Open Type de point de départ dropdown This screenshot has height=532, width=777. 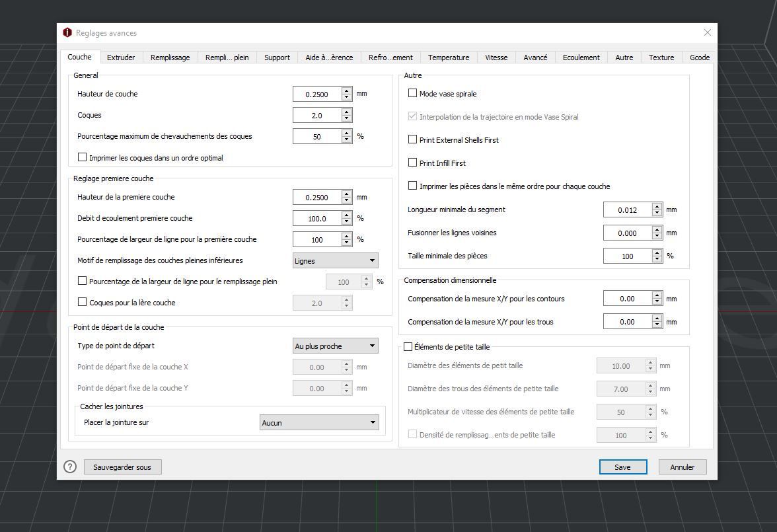[336, 346]
